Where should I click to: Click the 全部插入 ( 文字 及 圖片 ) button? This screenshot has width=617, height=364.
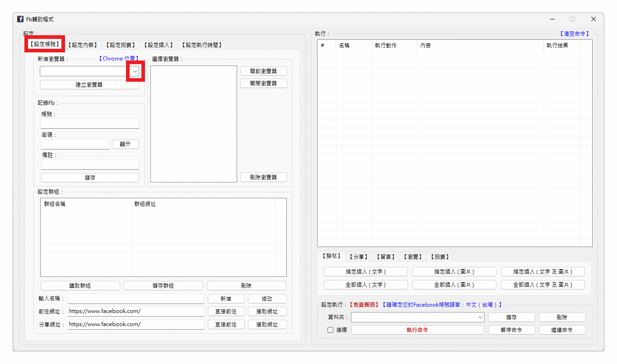[x=543, y=285]
